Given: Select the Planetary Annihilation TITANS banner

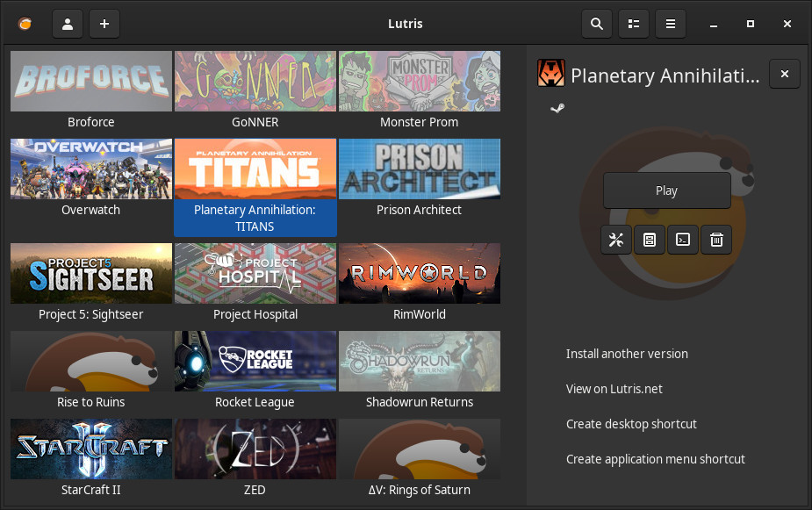Looking at the screenshot, I should [x=255, y=169].
